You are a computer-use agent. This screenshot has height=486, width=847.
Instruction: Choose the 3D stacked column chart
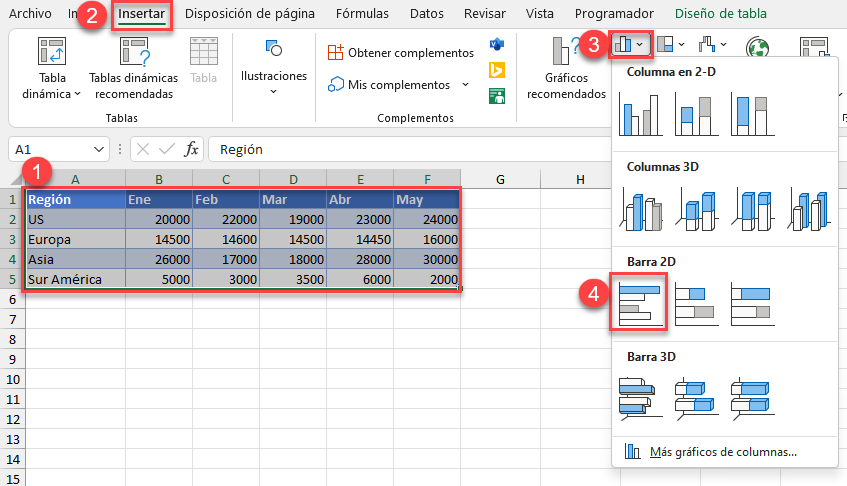[697, 209]
